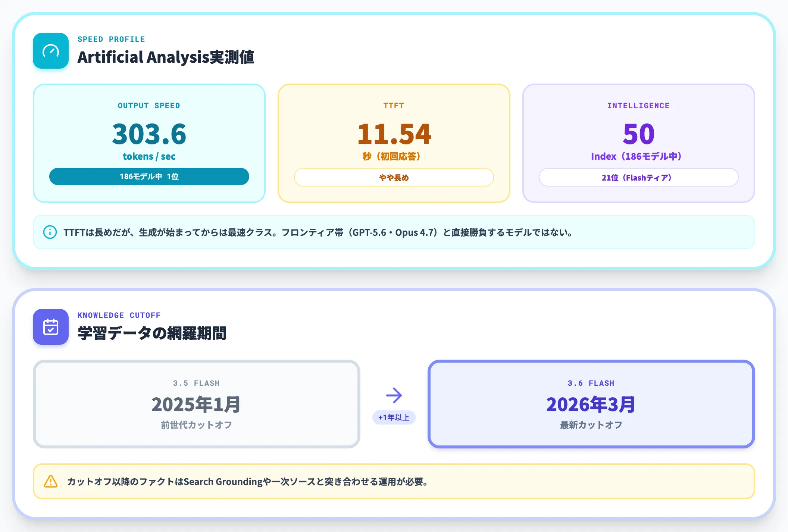The width and height of the screenshot is (788, 532).
Task: Click the '最新カットオフ' caption
Action: pyautogui.click(x=591, y=425)
